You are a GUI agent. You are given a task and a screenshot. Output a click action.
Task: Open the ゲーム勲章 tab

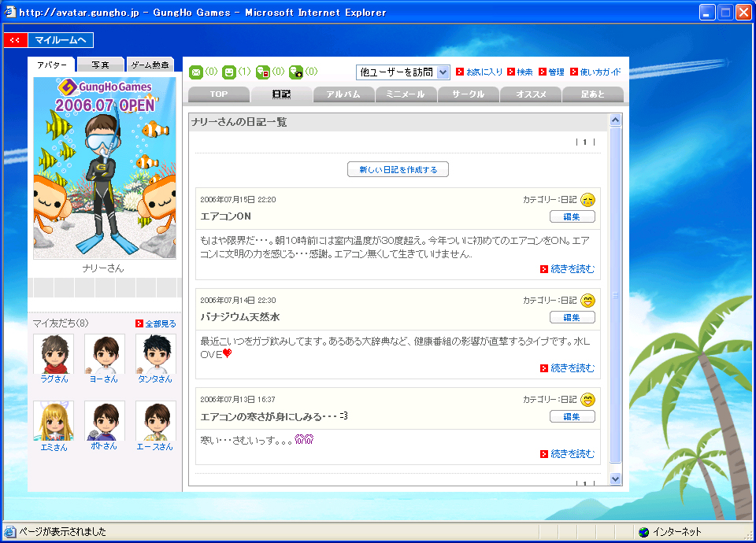[150, 65]
